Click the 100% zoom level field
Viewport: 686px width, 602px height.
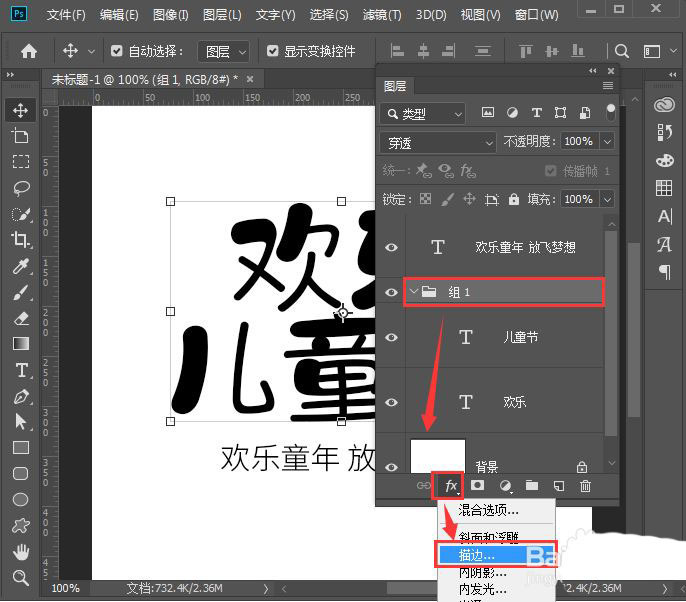(66, 588)
